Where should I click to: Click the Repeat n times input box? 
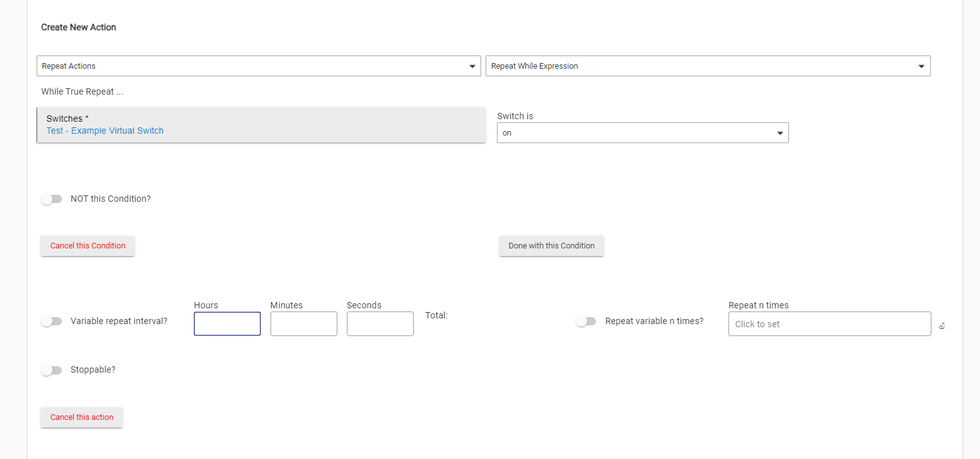(x=829, y=324)
